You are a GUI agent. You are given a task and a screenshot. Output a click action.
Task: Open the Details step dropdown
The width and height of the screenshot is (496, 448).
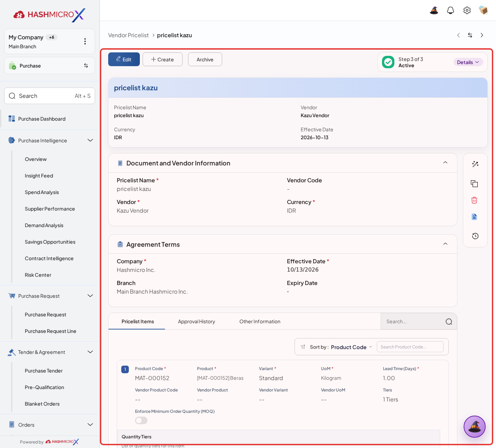(x=468, y=62)
